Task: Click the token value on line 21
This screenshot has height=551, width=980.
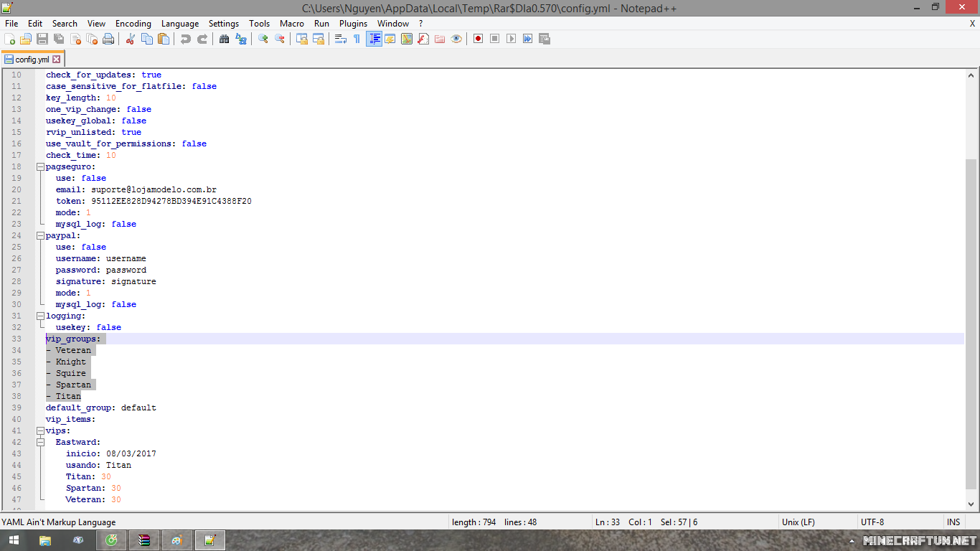Action: 171,201
